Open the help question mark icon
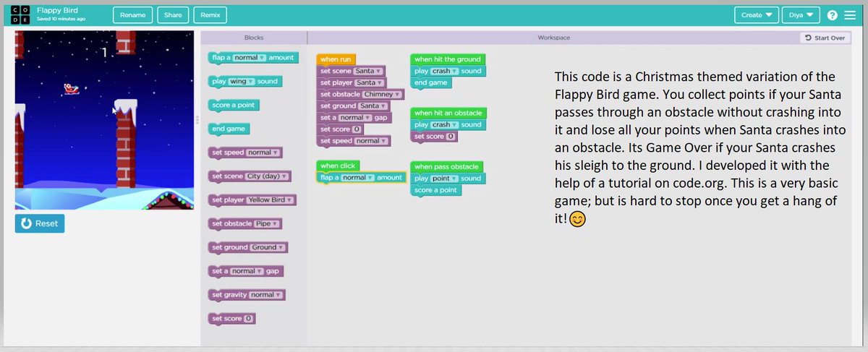Screen dimensions: 868x352 (x=832, y=15)
